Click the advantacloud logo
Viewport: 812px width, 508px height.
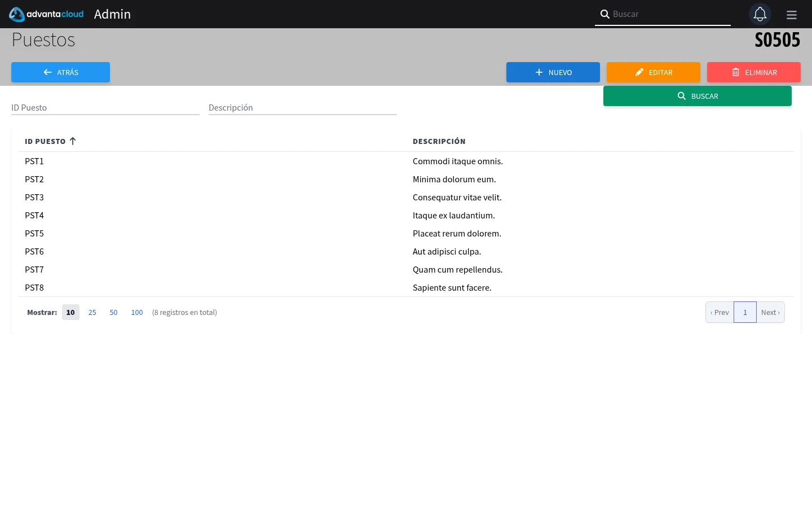pos(46,14)
